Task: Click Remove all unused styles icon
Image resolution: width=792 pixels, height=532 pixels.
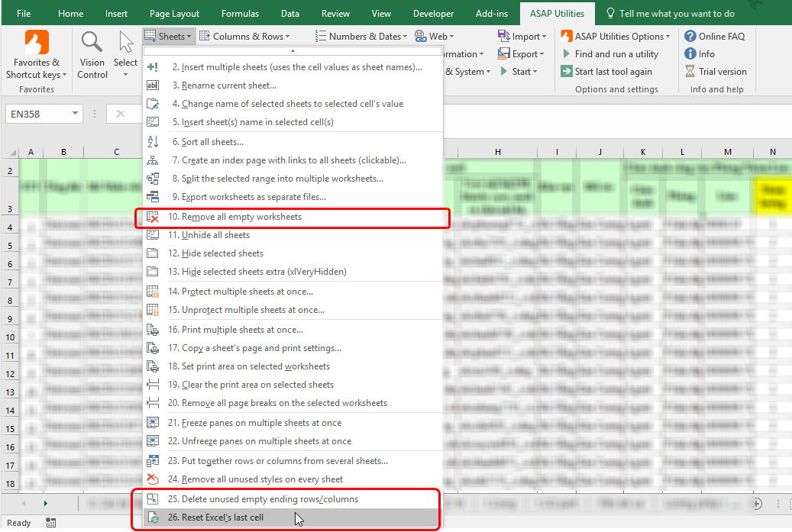Action: click(153, 479)
